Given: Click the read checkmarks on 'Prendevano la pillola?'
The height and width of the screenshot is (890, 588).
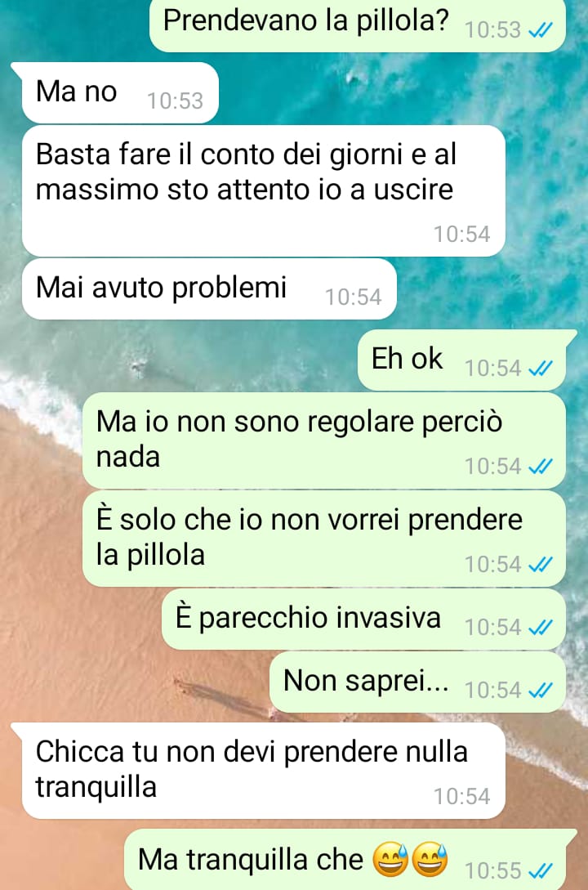Looking at the screenshot, I should pos(540,31).
